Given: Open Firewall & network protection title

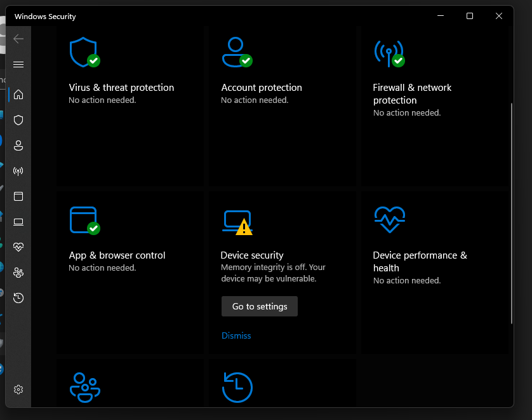Looking at the screenshot, I should [x=412, y=93].
